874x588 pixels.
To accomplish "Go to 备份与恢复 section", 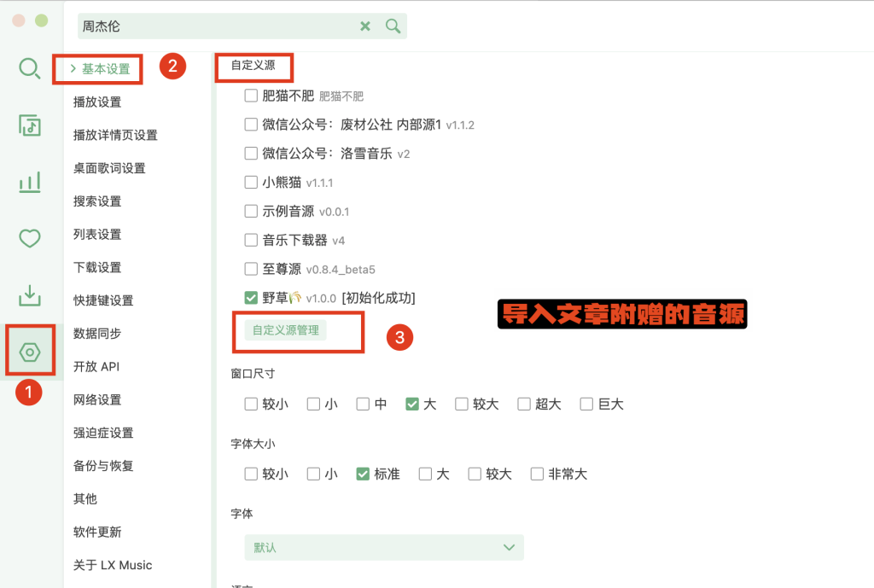I will click(103, 466).
